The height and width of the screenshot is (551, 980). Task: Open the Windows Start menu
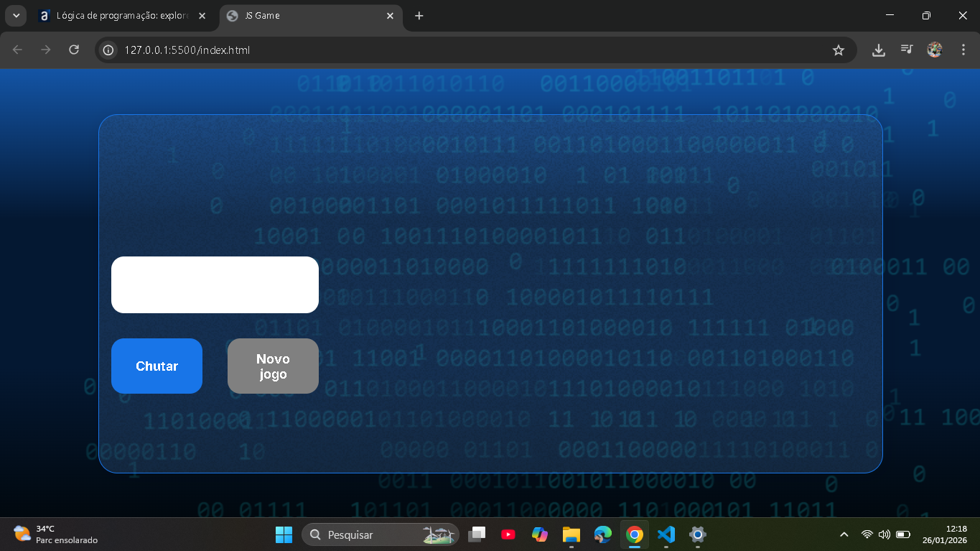(x=284, y=534)
